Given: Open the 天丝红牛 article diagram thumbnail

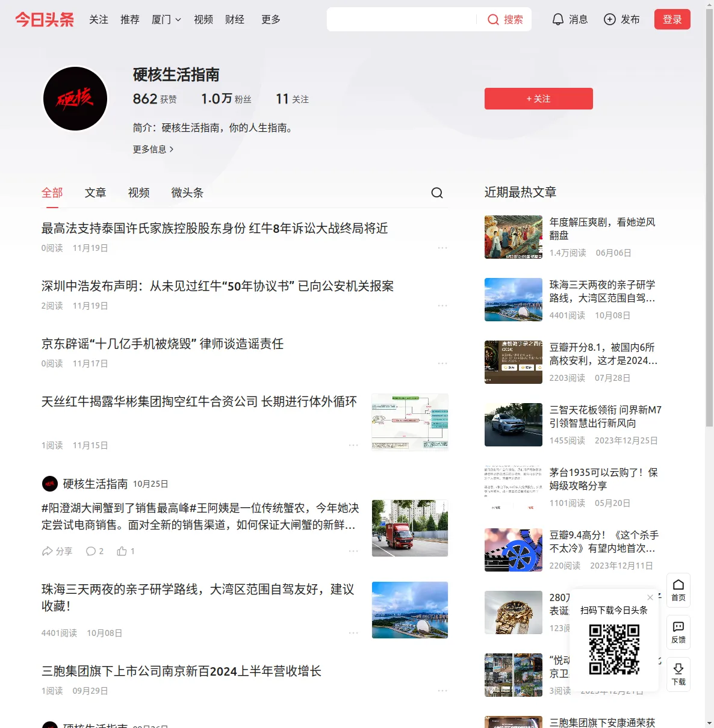Looking at the screenshot, I should tap(410, 422).
